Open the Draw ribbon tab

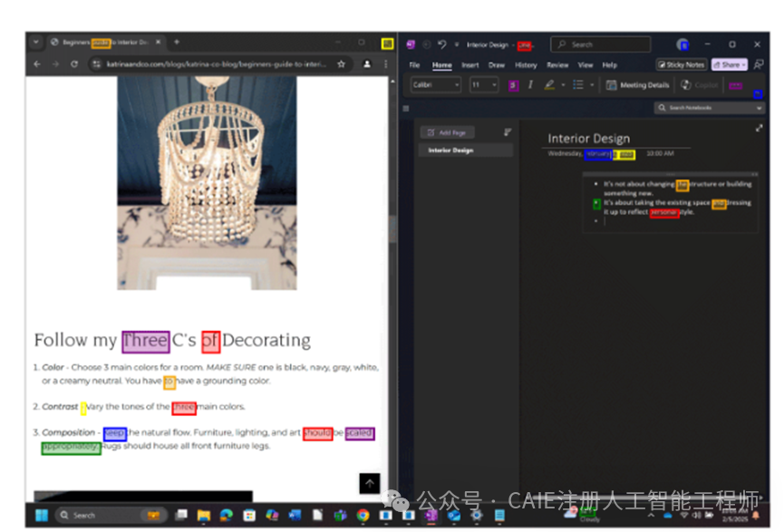(496, 65)
